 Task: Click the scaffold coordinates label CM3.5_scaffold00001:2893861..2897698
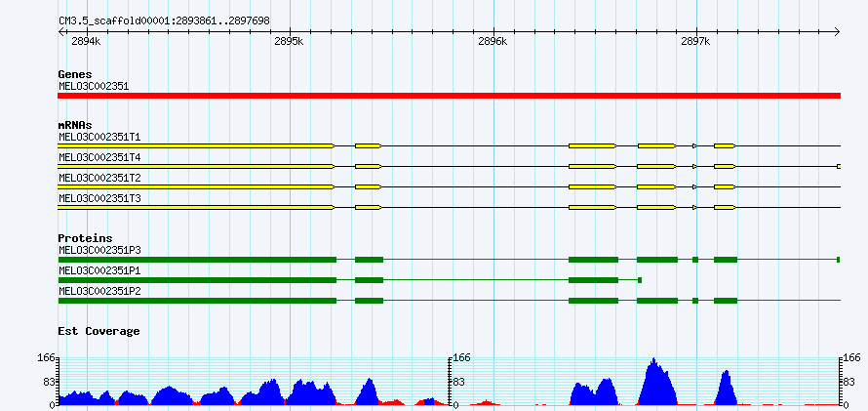click(x=164, y=21)
